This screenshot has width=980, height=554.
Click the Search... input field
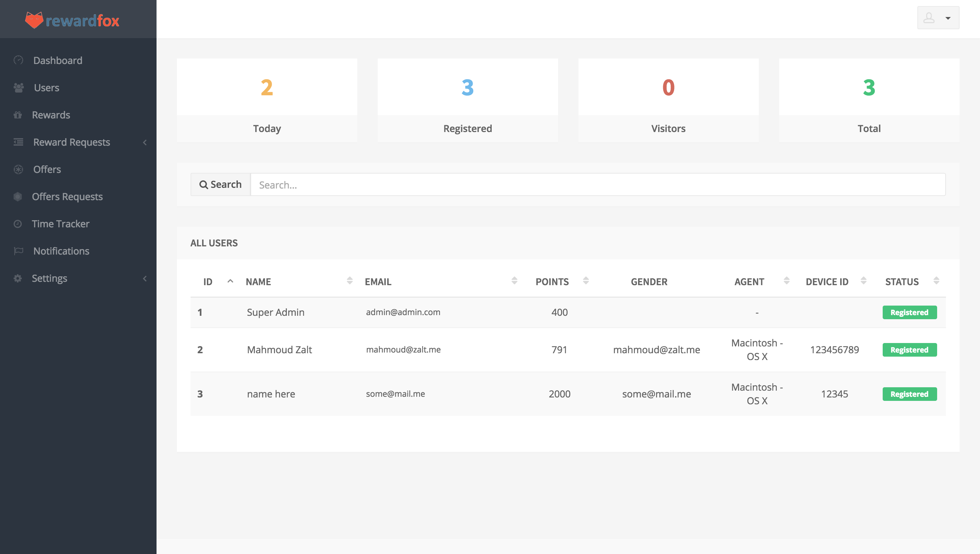pos(598,184)
